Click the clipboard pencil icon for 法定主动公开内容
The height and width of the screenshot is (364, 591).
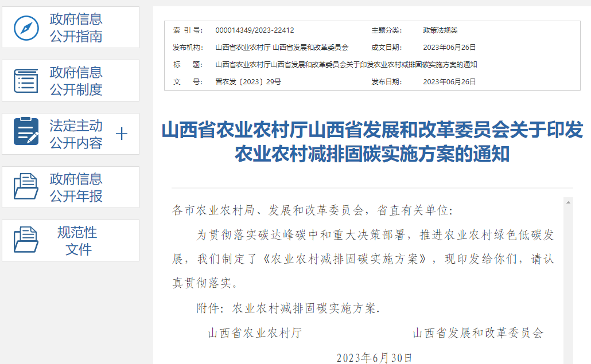tap(26, 134)
